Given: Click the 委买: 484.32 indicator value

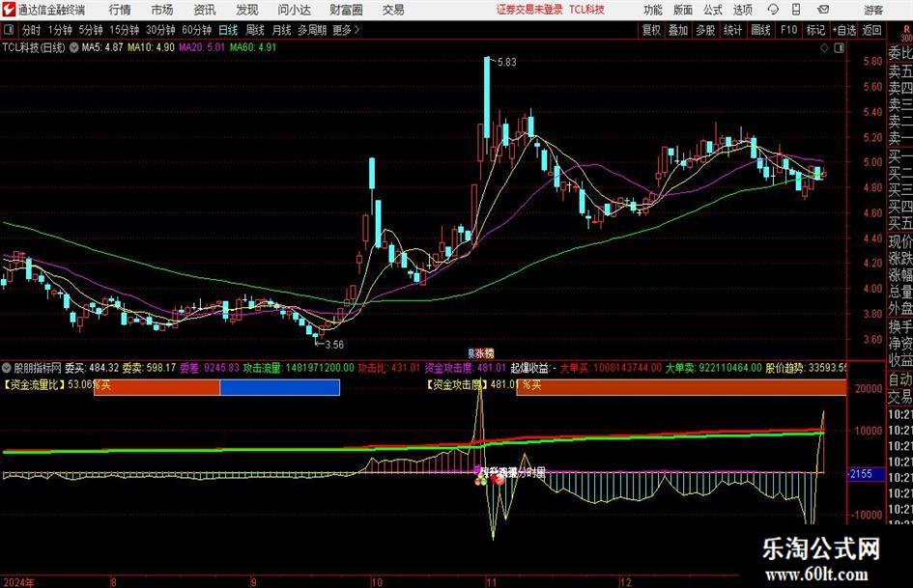Looking at the screenshot, I should [x=92, y=368].
